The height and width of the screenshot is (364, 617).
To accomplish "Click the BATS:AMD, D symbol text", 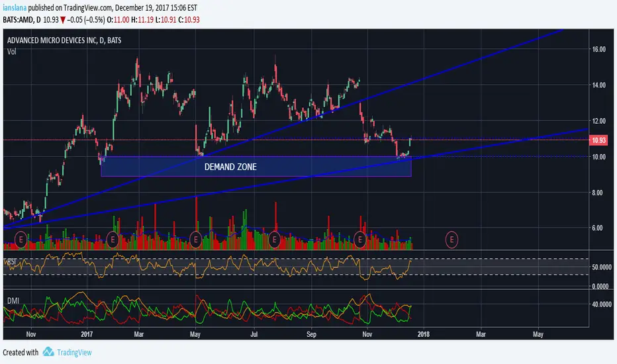I will 22,19.
